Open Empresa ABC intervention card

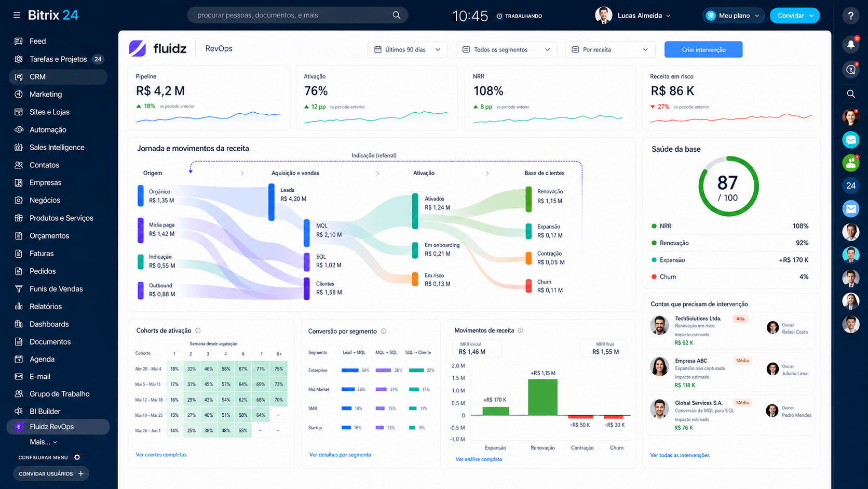[x=731, y=373]
